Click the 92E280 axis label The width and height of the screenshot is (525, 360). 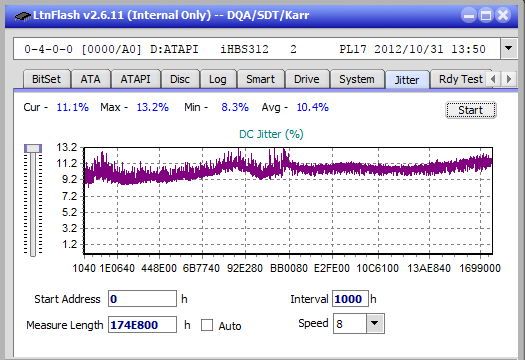(x=245, y=268)
